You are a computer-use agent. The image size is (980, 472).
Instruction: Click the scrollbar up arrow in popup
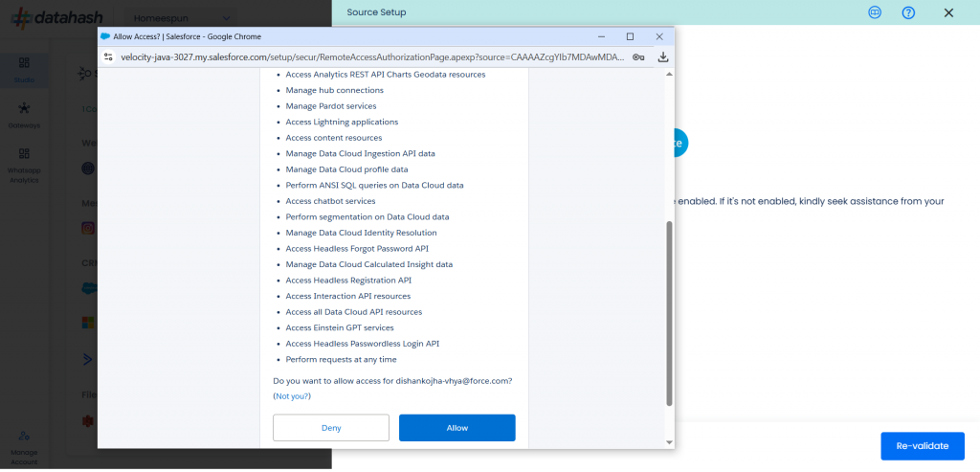tap(669, 75)
